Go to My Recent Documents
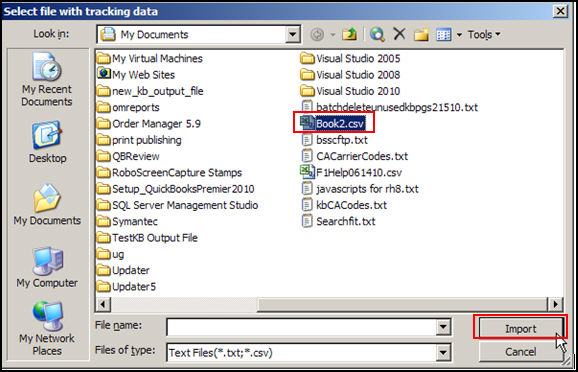 (x=47, y=80)
